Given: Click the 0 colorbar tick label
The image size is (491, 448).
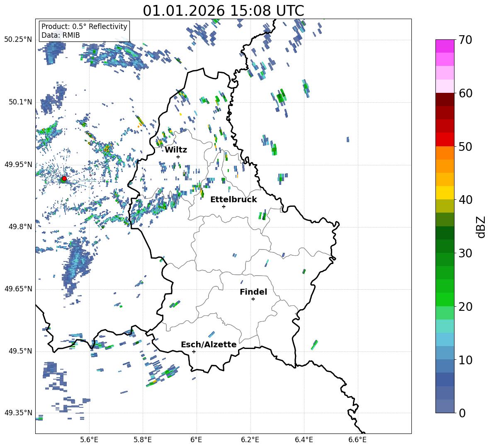Looking at the screenshot, I should (x=462, y=413).
